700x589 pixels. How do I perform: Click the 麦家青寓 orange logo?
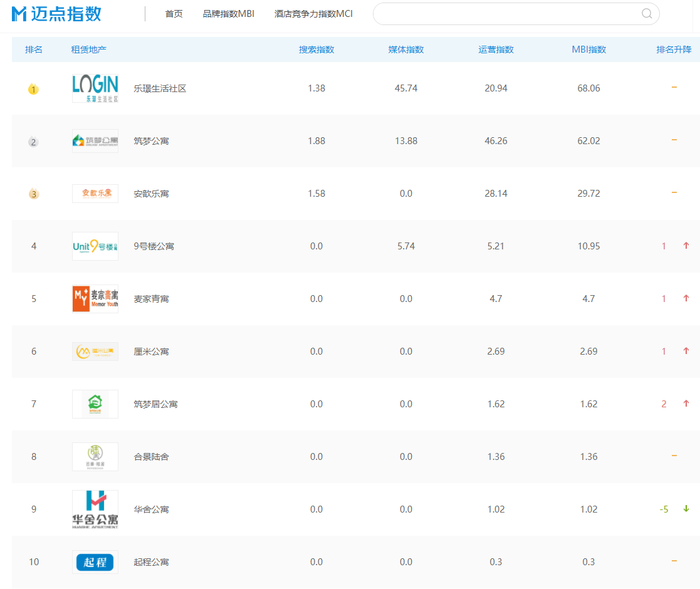(95, 299)
